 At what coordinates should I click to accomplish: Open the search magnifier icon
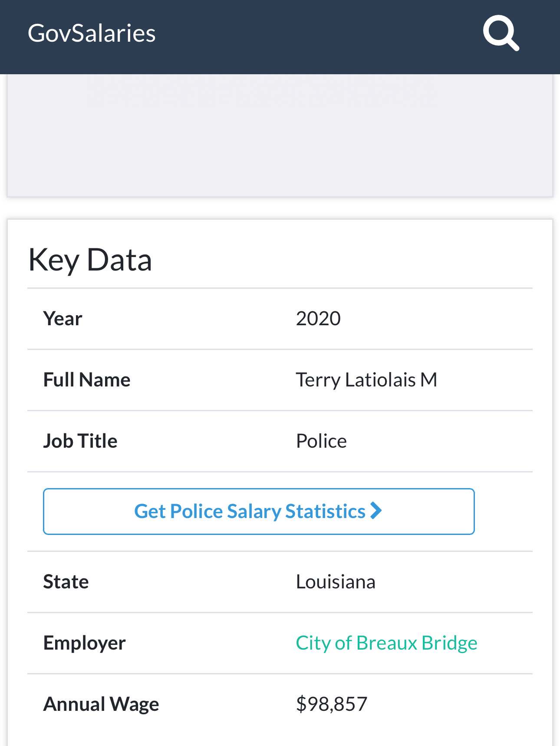point(501,33)
